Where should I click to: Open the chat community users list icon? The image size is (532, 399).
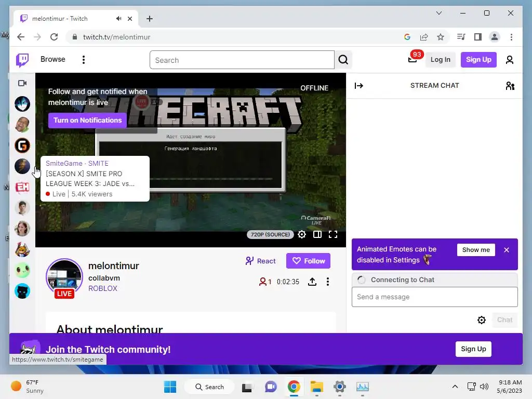pos(510,86)
